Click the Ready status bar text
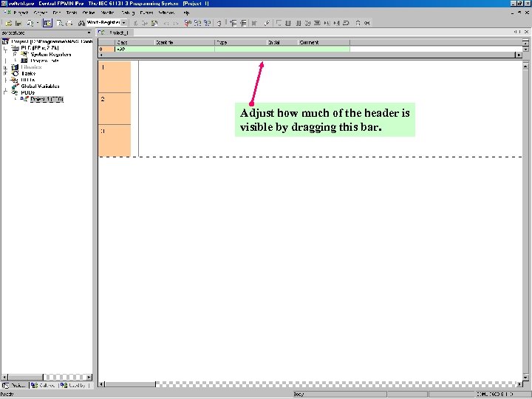 pyautogui.click(x=7, y=395)
